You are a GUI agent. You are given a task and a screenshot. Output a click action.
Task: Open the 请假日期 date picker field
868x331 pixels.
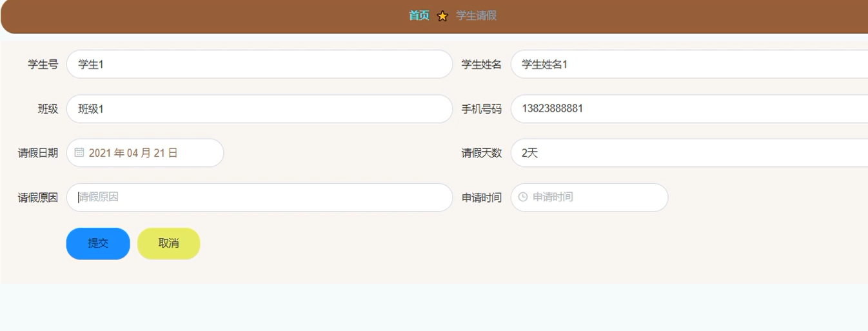pyautogui.click(x=145, y=153)
